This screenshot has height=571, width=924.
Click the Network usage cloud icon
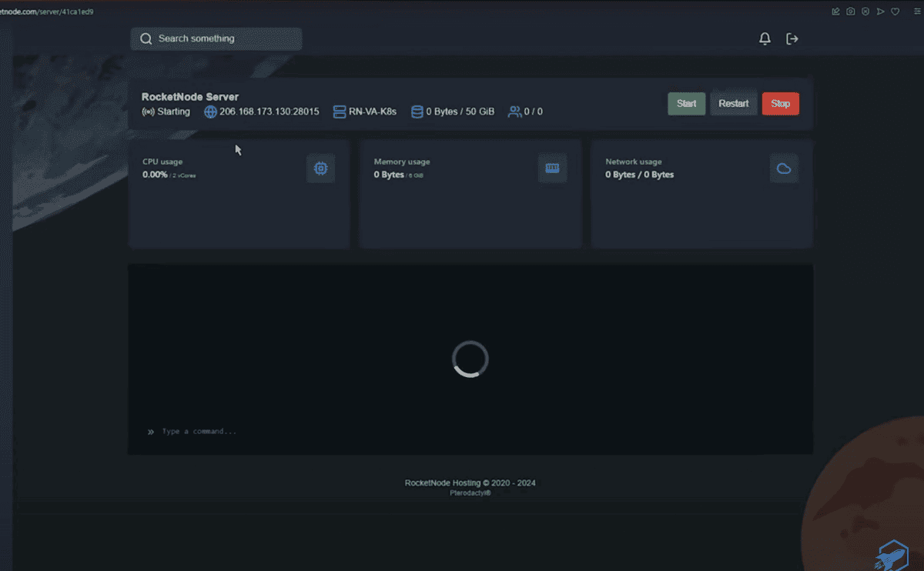click(784, 169)
